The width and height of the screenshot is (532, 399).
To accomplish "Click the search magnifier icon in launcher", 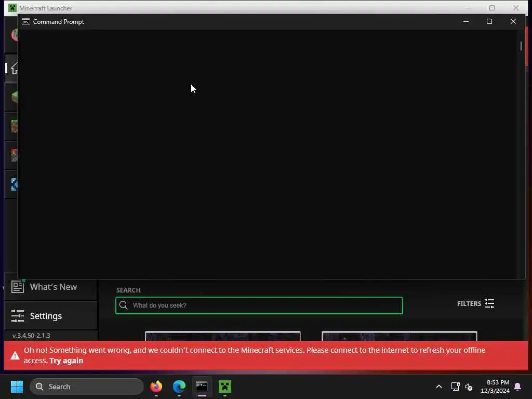I will click(124, 305).
